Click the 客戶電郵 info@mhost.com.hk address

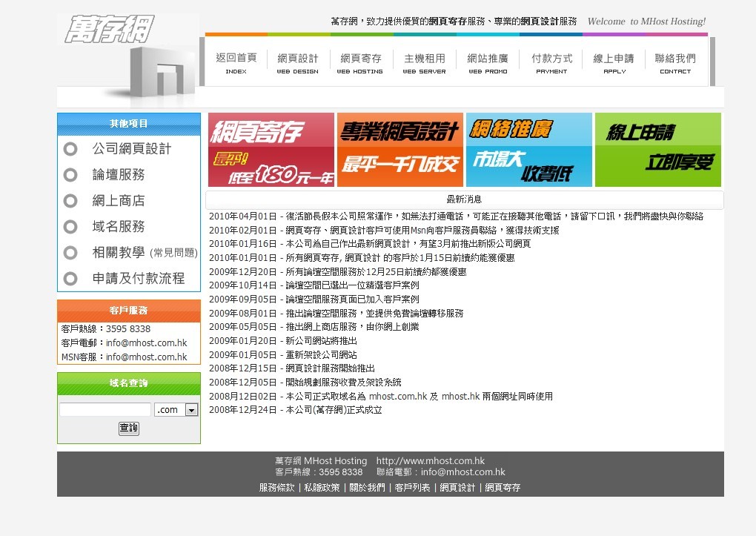147,343
